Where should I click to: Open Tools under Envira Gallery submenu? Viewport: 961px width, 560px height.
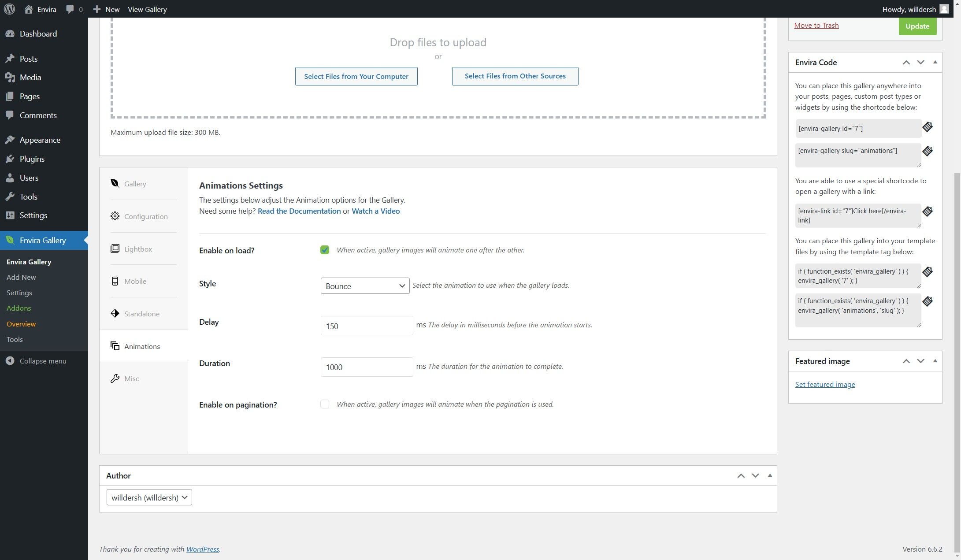pos(15,339)
